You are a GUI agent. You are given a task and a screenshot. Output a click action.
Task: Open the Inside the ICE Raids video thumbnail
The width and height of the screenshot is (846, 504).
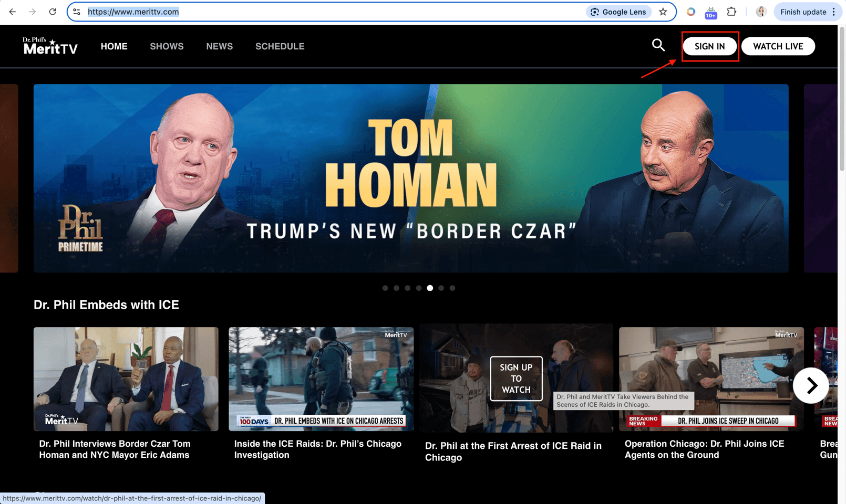(321, 379)
